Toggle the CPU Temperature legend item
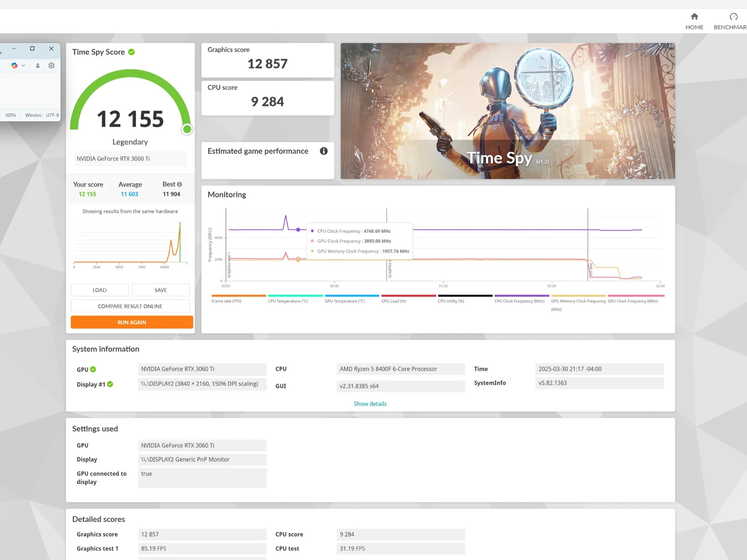The image size is (747, 560). point(295,299)
